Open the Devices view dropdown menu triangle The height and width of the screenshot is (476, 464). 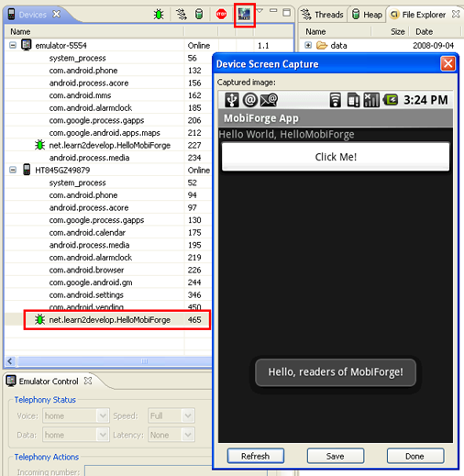[x=260, y=11]
